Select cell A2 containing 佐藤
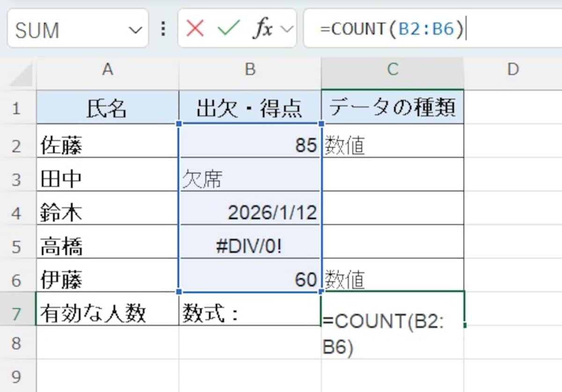 [x=108, y=142]
